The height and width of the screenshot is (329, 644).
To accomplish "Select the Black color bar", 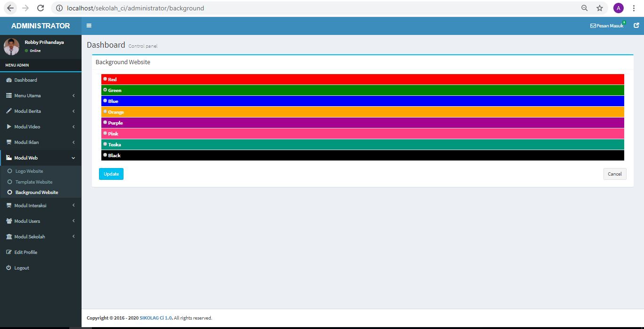I will (105, 155).
